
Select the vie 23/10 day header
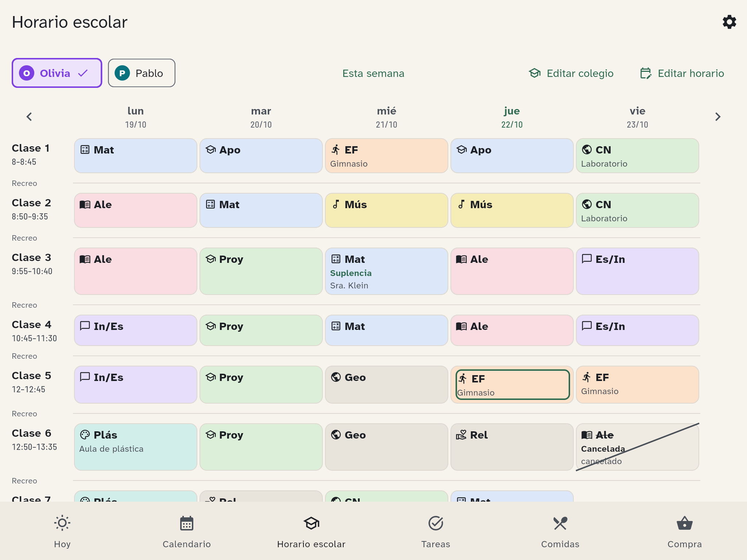tap(638, 117)
